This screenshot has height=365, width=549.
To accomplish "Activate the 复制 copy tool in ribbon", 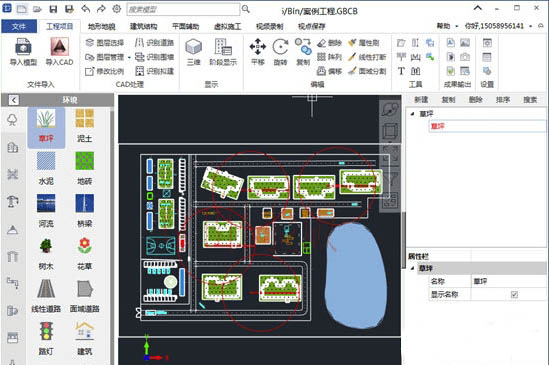I will pyautogui.click(x=303, y=52).
